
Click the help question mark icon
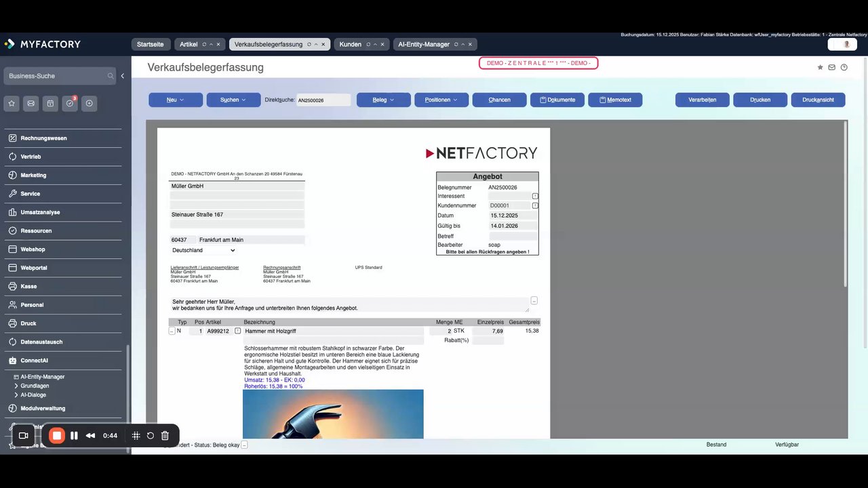coord(844,67)
